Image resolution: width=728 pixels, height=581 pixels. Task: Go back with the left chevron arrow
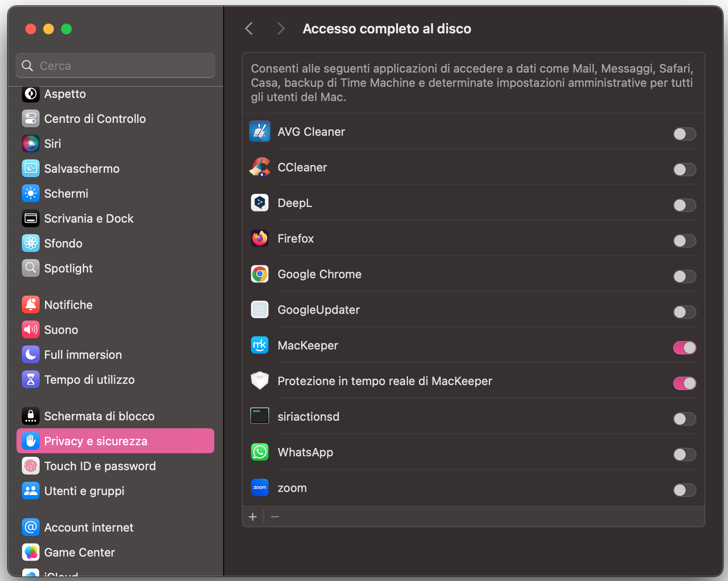click(x=249, y=28)
